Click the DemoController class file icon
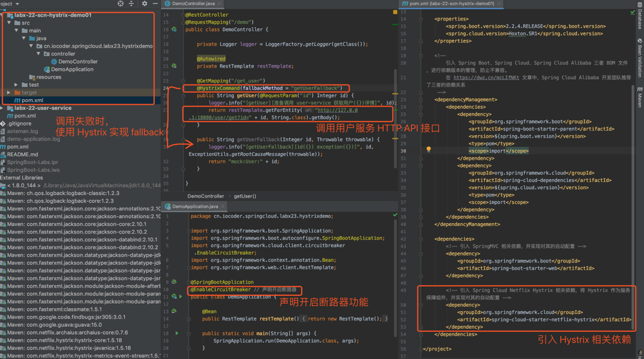Screen dimensions: 644x359 pos(54,62)
